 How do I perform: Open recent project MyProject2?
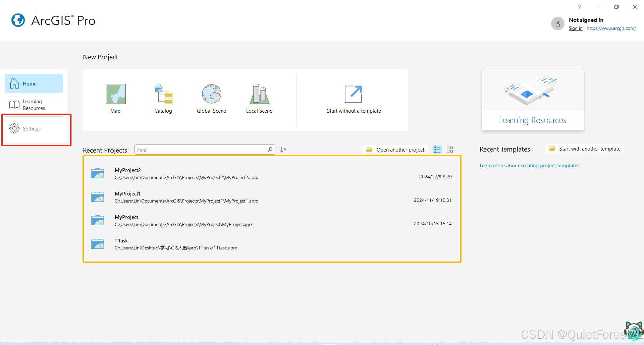(272, 174)
